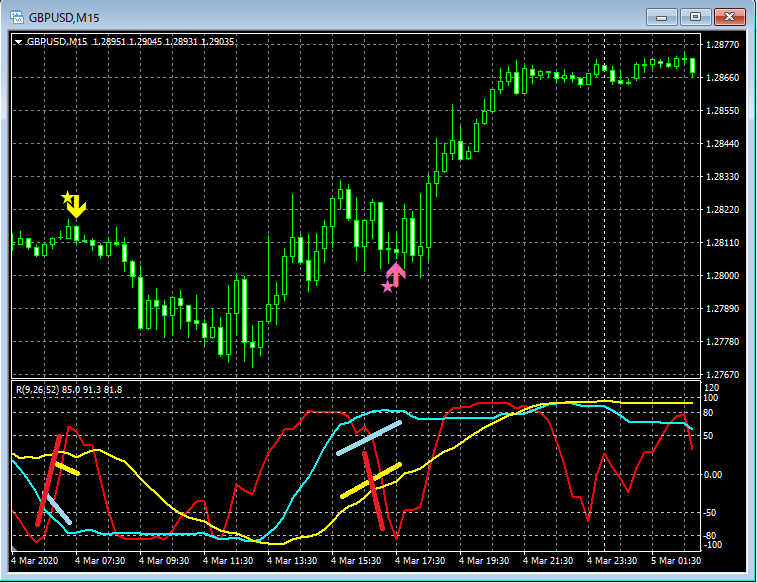Image resolution: width=757 pixels, height=583 pixels.
Task: Click the 4 Mar 17:30 time label
Action: pyautogui.click(x=420, y=561)
